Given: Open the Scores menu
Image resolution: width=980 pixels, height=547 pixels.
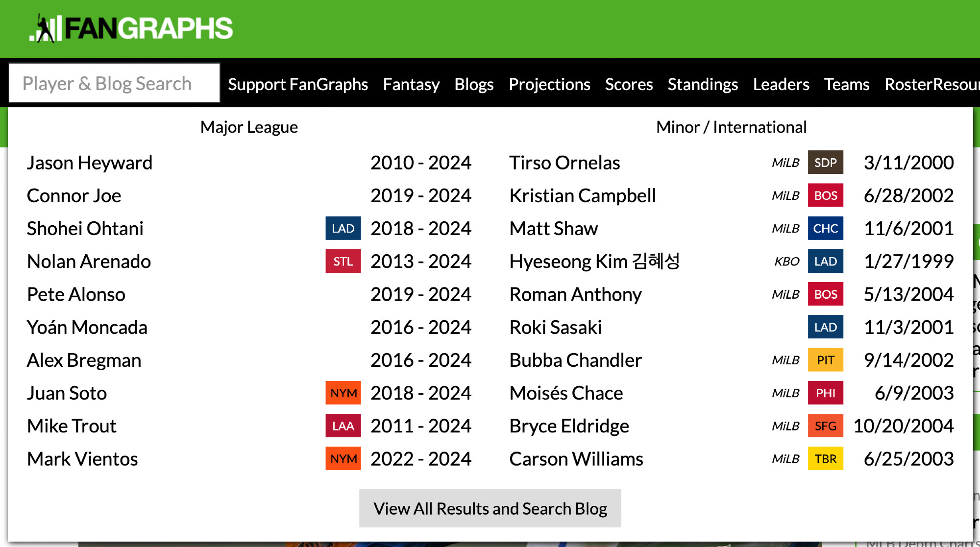Looking at the screenshot, I should click(x=629, y=84).
